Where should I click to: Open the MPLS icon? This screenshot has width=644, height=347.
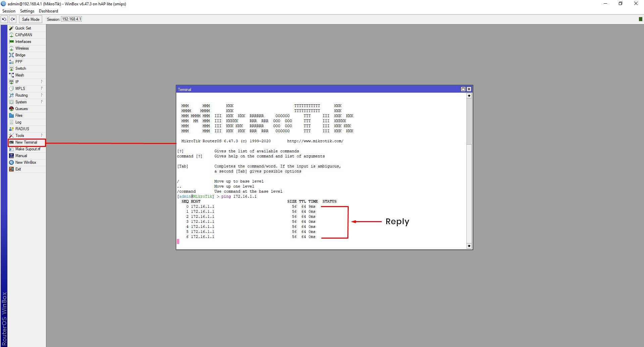(11, 89)
